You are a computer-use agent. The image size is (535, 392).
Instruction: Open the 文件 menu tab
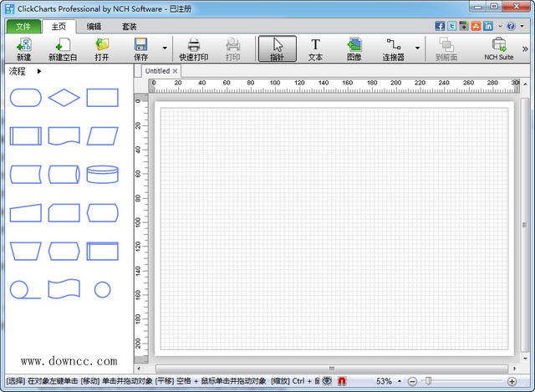23,26
